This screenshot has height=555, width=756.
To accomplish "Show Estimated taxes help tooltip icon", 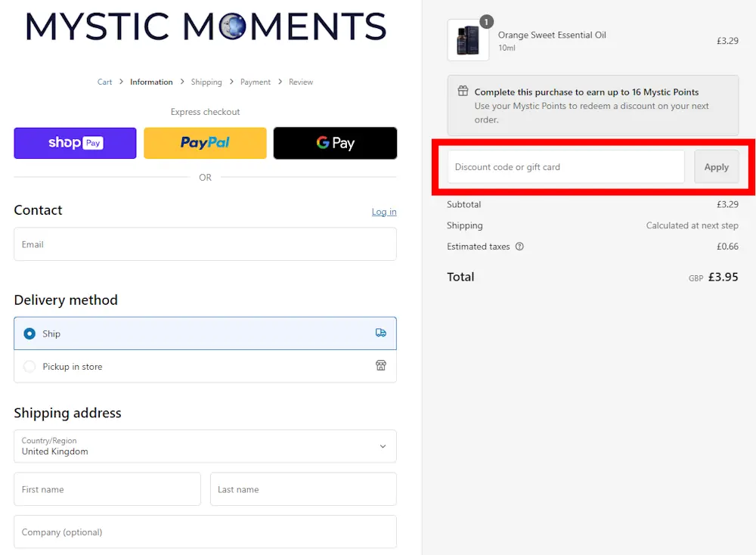I will tap(519, 246).
